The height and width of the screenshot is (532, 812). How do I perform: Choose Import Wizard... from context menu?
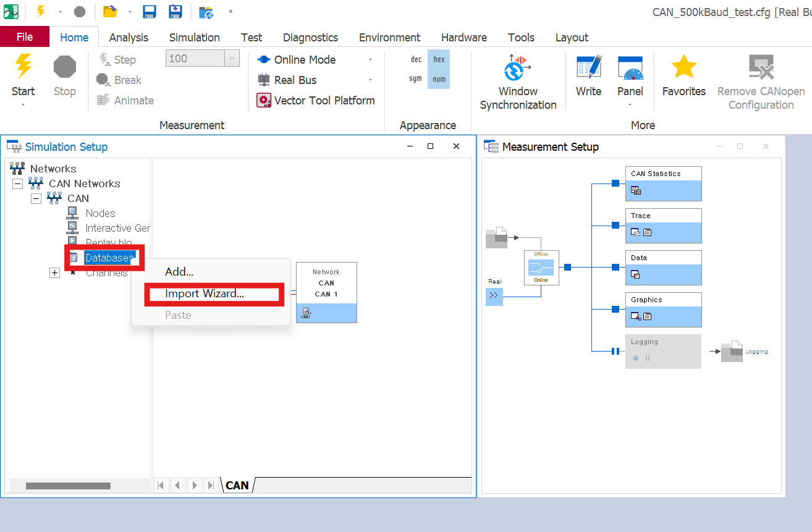[x=205, y=293]
